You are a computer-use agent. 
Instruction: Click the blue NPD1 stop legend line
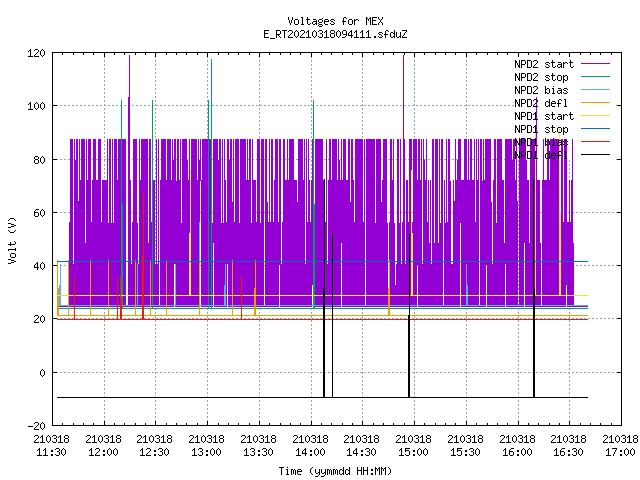(x=595, y=129)
